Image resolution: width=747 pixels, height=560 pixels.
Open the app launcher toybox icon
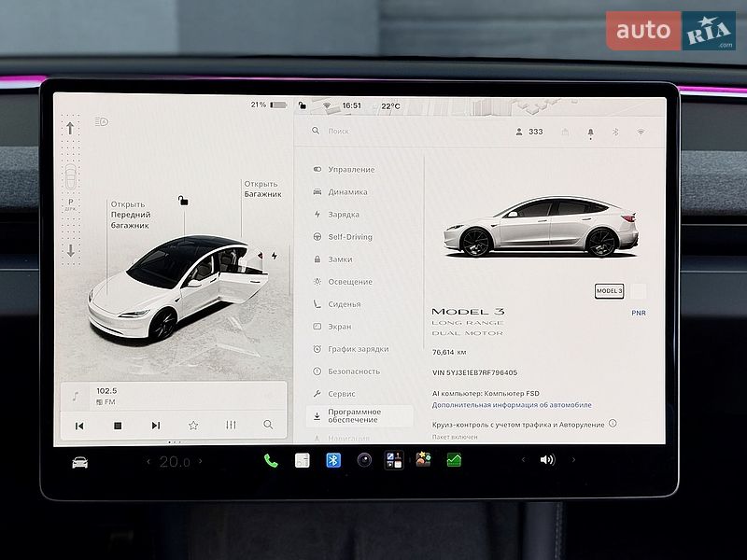[393, 460]
